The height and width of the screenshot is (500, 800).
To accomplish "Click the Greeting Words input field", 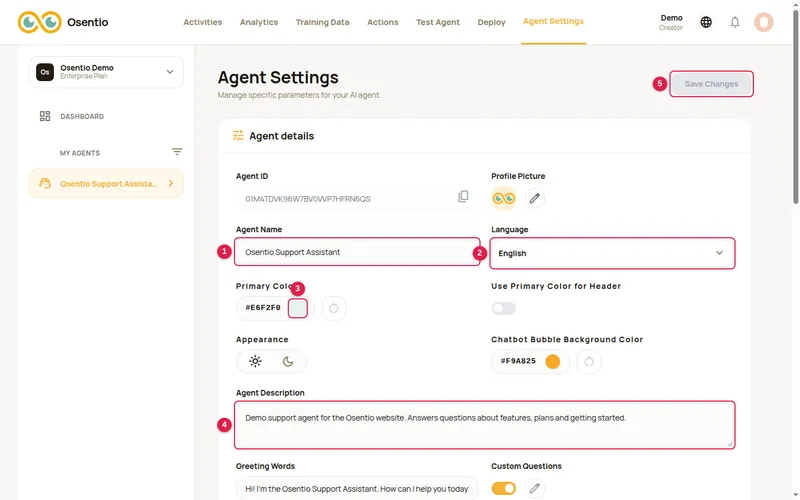I will click(x=357, y=488).
